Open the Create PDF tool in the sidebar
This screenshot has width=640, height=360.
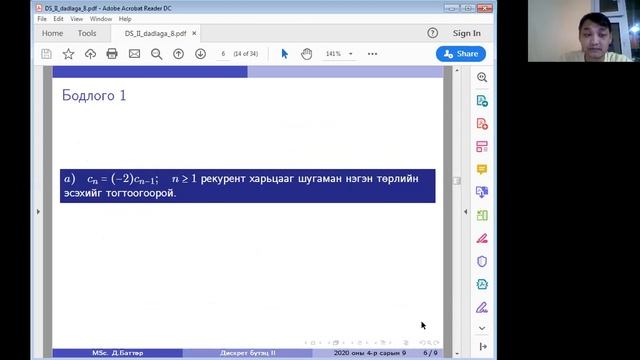point(482,124)
